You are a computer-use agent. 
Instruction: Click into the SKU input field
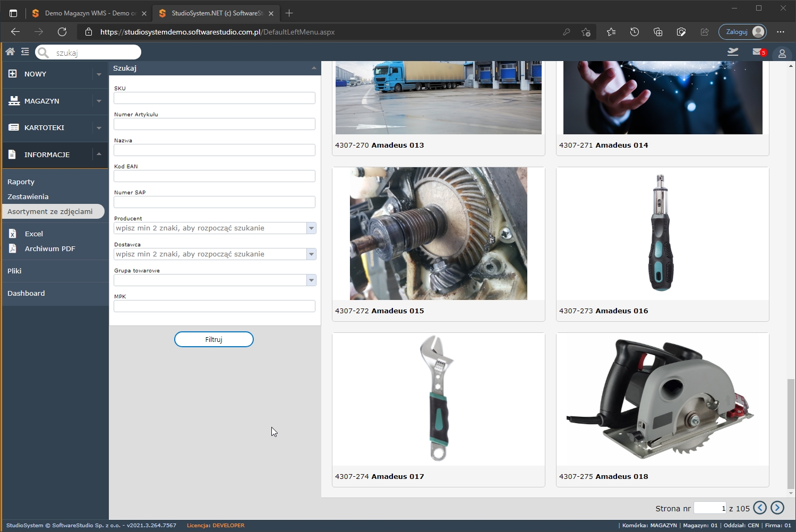click(x=214, y=98)
